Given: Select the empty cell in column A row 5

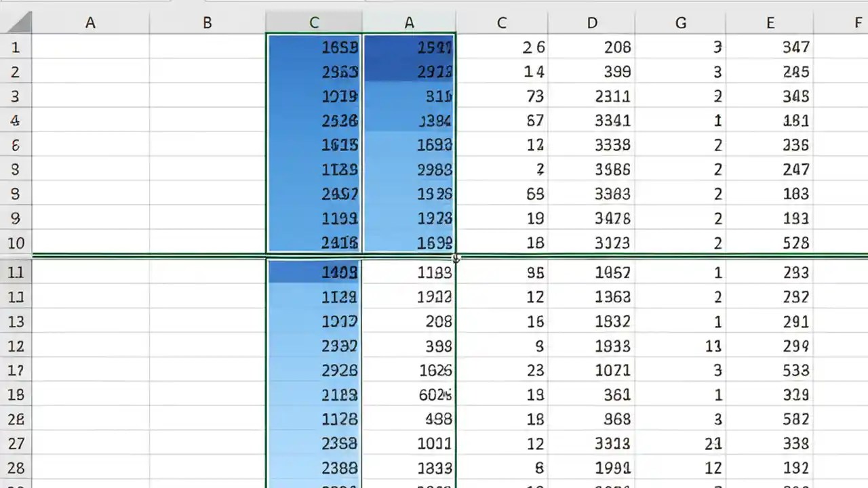Looking at the screenshot, I should point(90,145).
